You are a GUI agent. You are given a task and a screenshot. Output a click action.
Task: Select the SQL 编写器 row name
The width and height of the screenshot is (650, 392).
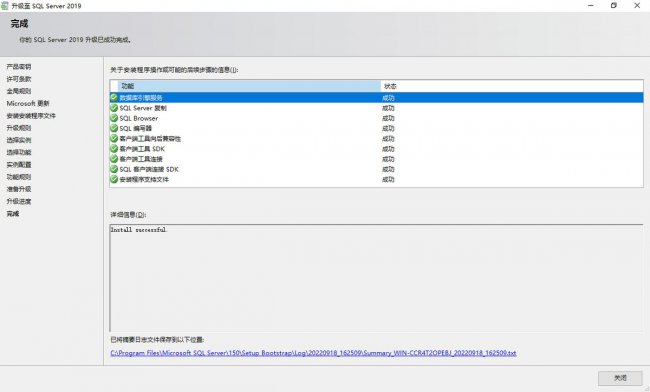(136, 128)
